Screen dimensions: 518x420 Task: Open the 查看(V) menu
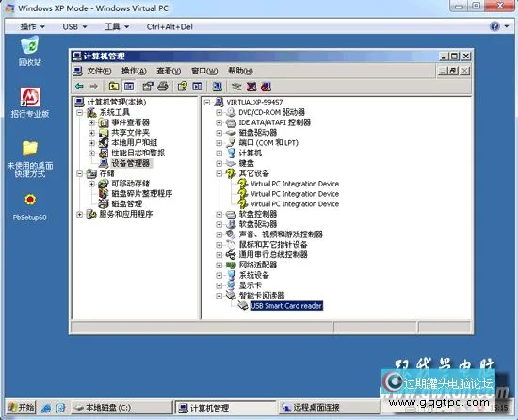[x=169, y=71]
